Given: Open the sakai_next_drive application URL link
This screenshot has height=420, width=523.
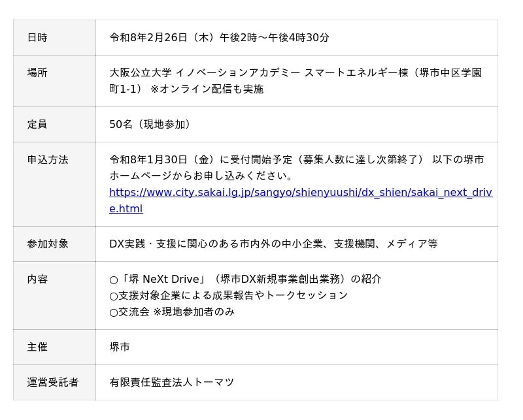Looking at the screenshot, I should pos(300,193).
